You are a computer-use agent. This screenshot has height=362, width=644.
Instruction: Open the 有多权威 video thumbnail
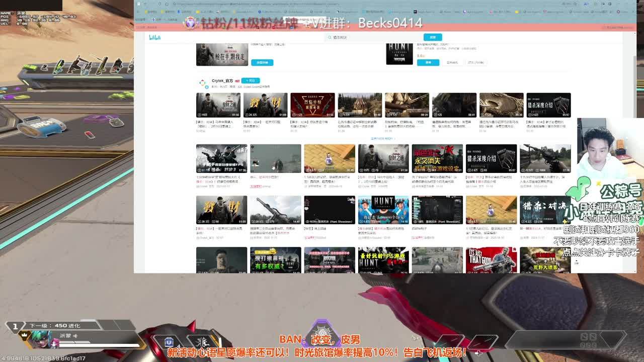[275, 260]
